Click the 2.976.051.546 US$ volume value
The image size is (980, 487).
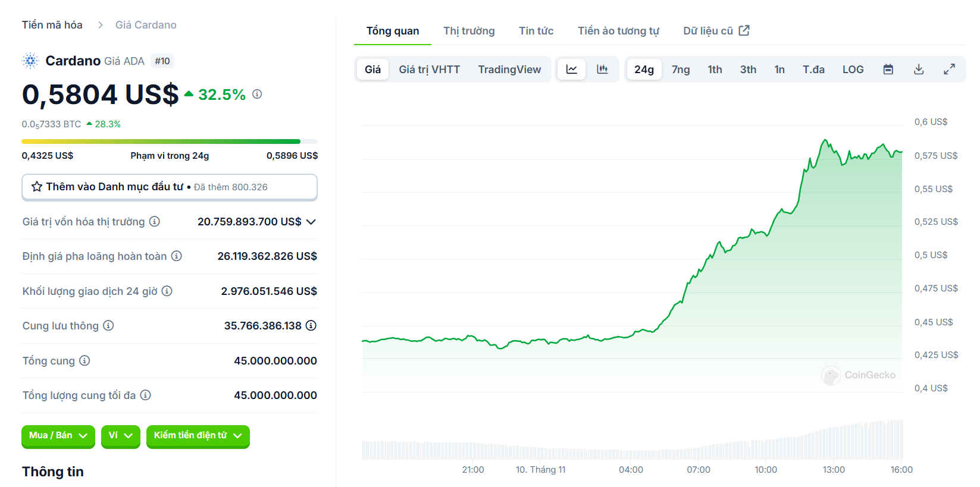(x=269, y=291)
